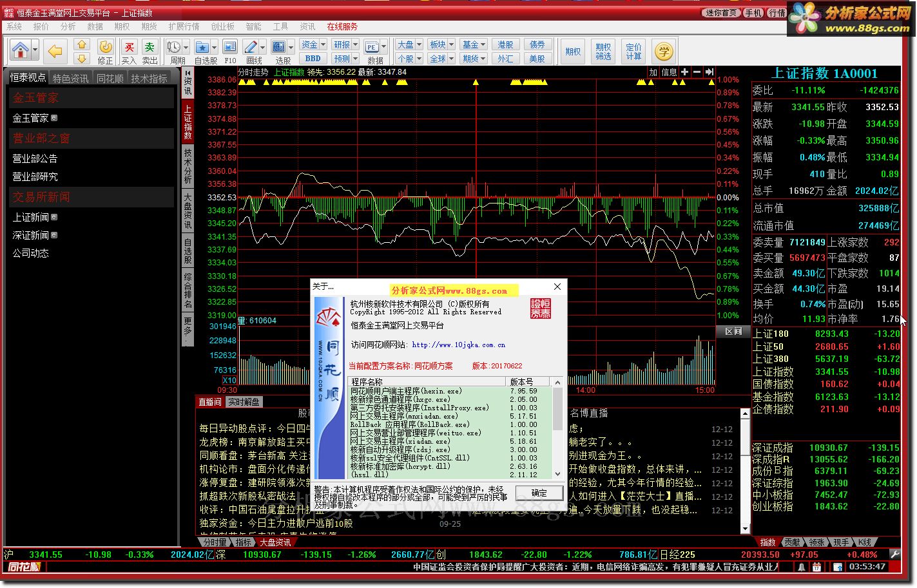Open the calendar icon in status bar
Image resolution: width=917 pixels, height=588 pixels.
click(x=816, y=567)
